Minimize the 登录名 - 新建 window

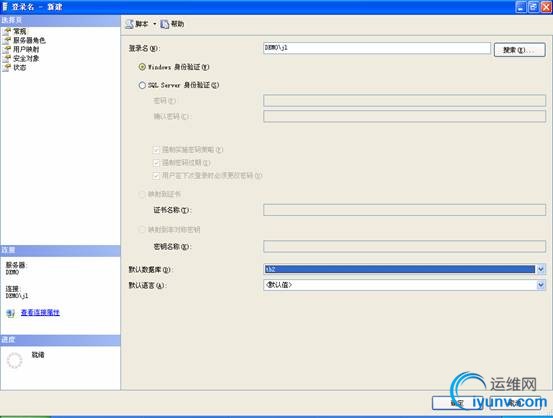pyautogui.click(x=521, y=7)
